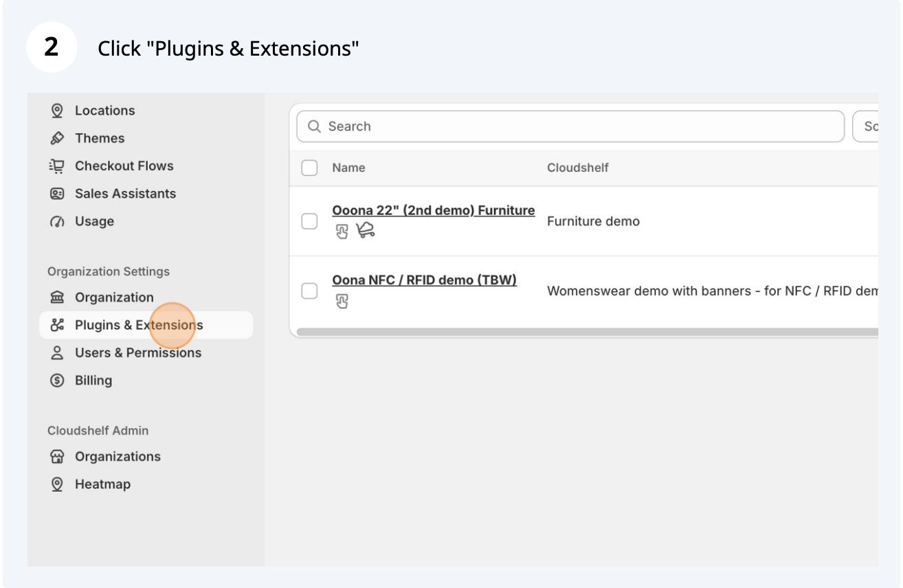Click the Sales Assistants badge icon
This screenshot has width=903, height=588.
point(58,194)
